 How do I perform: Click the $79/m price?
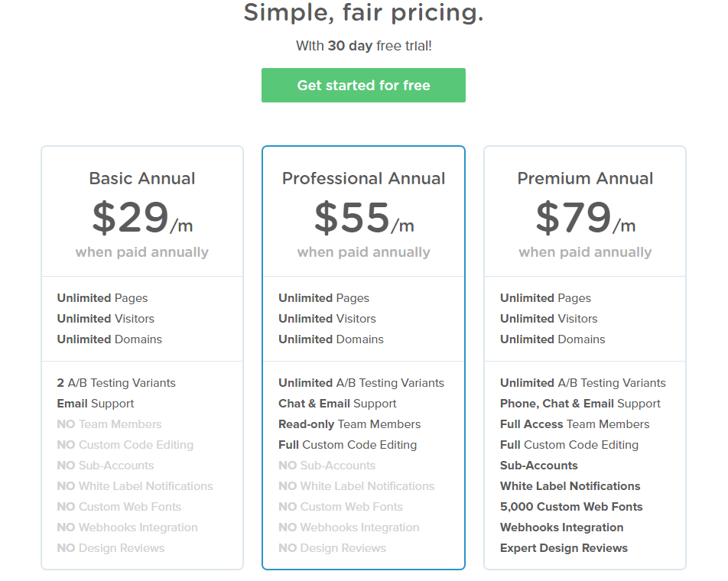point(585,217)
